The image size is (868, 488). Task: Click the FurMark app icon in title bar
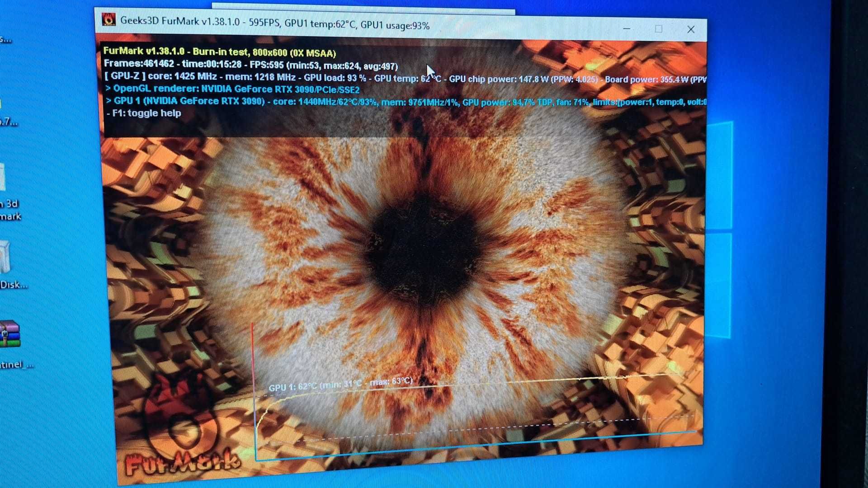(108, 20)
